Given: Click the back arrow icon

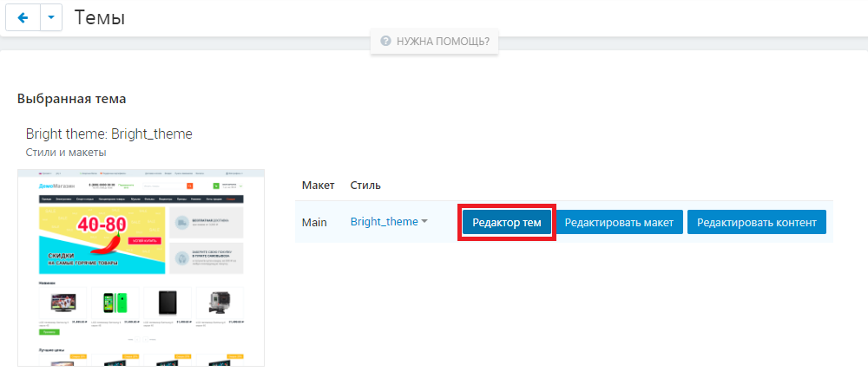Looking at the screenshot, I should tap(23, 17).
